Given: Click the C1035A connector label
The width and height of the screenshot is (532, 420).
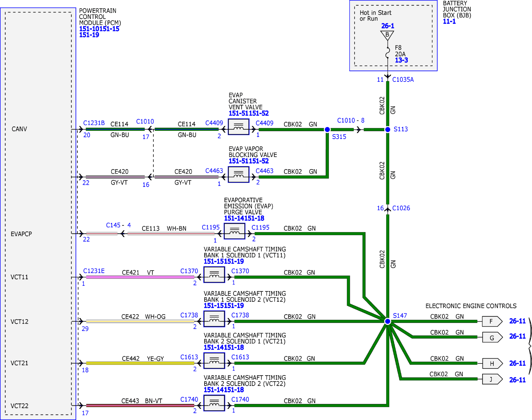Looking at the screenshot, I should tap(403, 80).
